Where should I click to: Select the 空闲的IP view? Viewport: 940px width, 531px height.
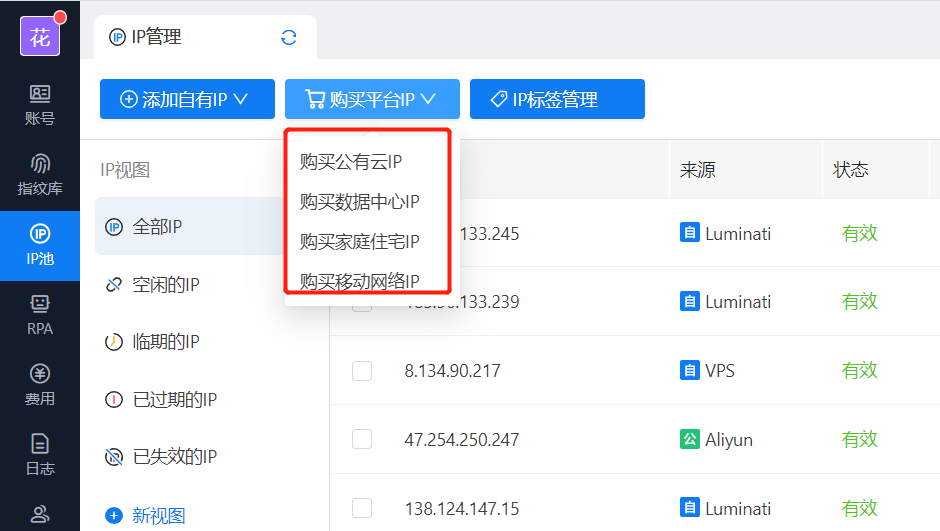pos(166,285)
